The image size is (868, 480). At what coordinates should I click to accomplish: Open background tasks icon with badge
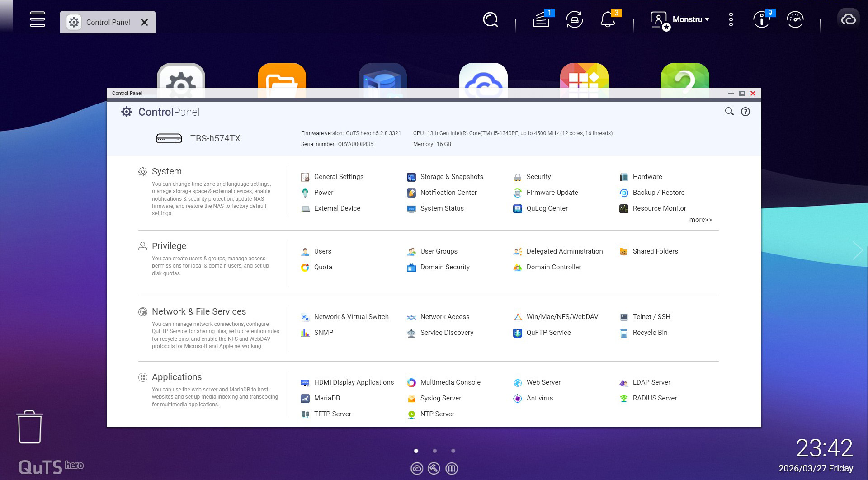tap(541, 20)
